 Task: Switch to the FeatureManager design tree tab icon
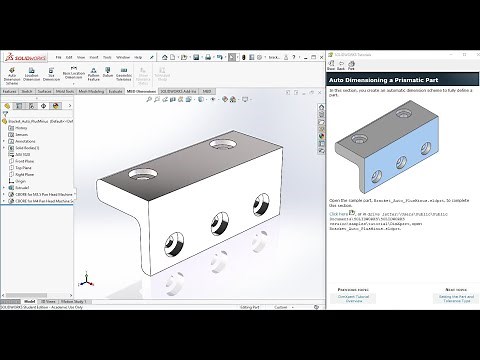click(7, 106)
